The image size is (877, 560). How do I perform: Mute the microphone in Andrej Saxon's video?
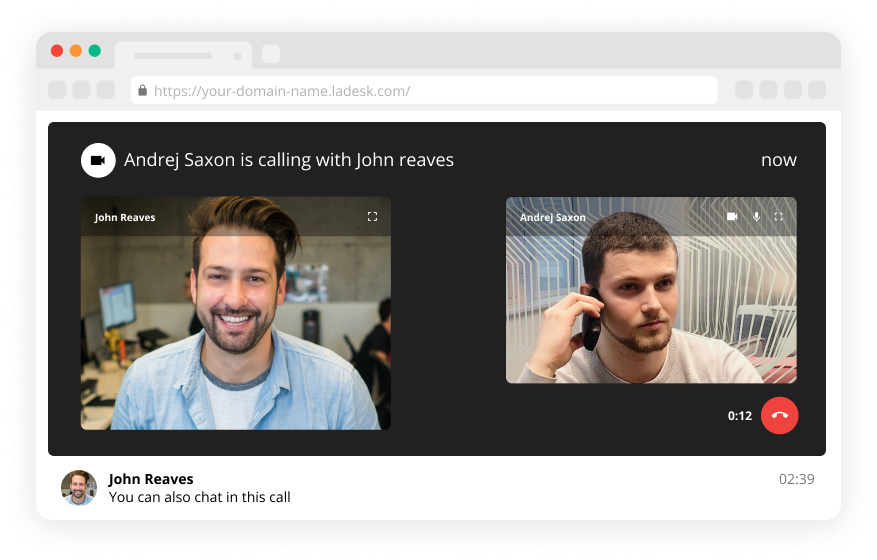coord(756,216)
